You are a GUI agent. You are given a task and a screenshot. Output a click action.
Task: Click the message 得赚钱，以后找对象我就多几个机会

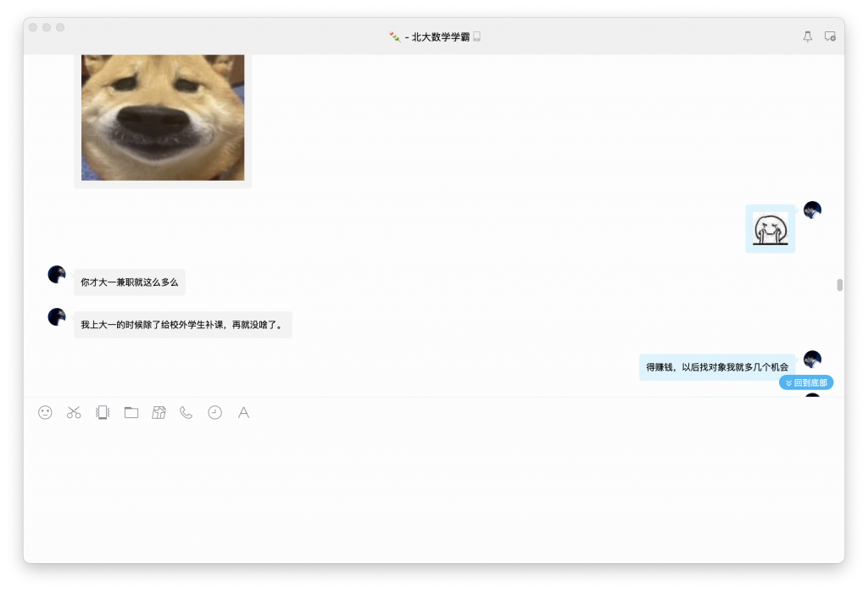tap(717, 367)
